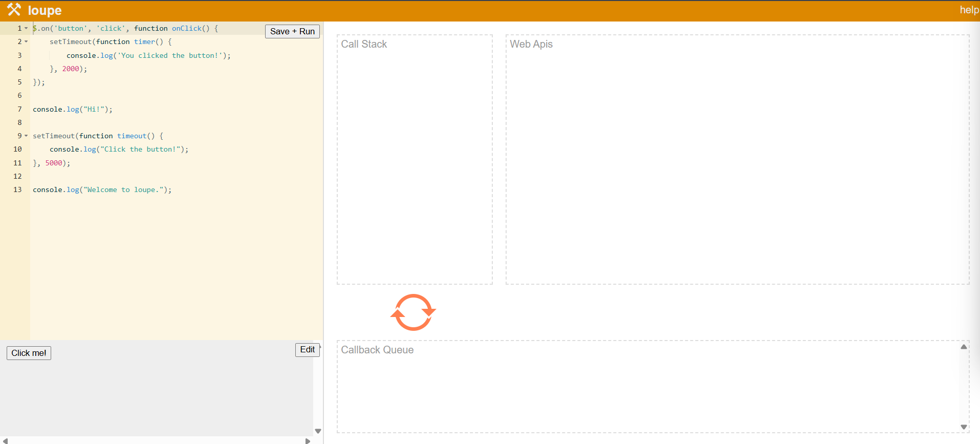The width and height of the screenshot is (980, 444).
Task: Click the loupe title text
Action: pos(45,10)
